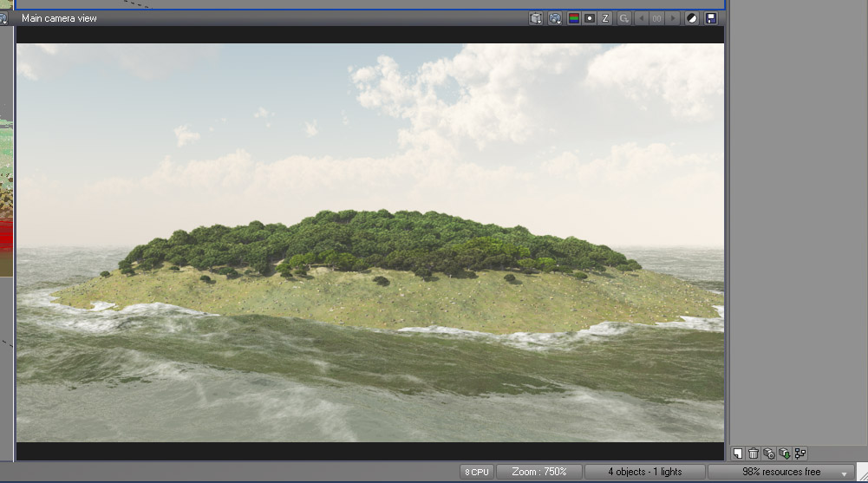Click the 4 objects - 1 lights status
Image resolution: width=868 pixels, height=483 pixels.
click(645, 472)
